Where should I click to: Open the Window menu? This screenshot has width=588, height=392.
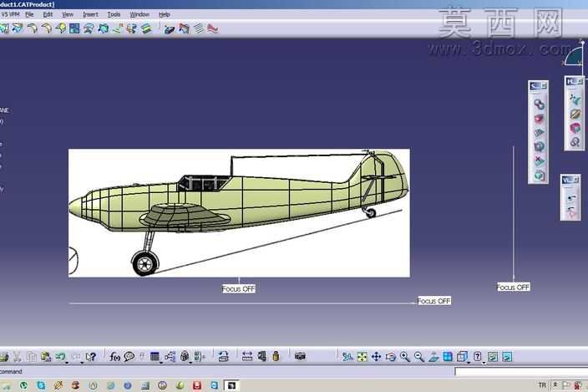139,14
